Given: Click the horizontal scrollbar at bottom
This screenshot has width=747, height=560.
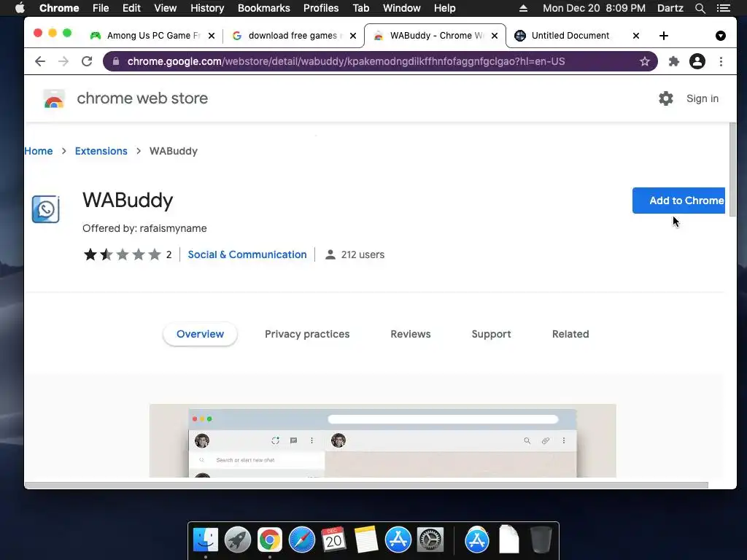Looking at the screenshot, I should pos(366,485).
